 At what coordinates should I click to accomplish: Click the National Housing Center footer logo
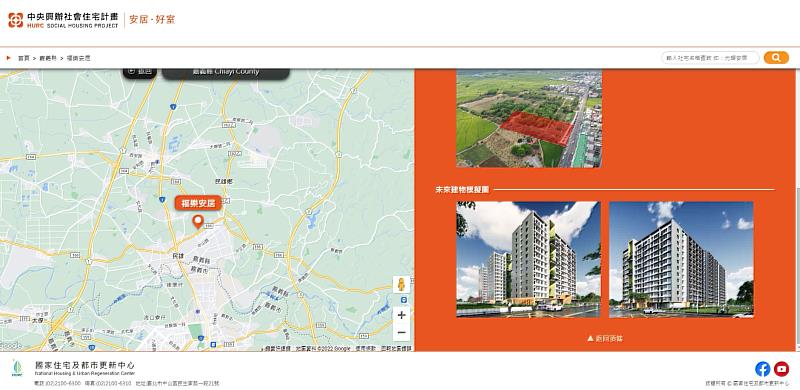pos(17,369)
